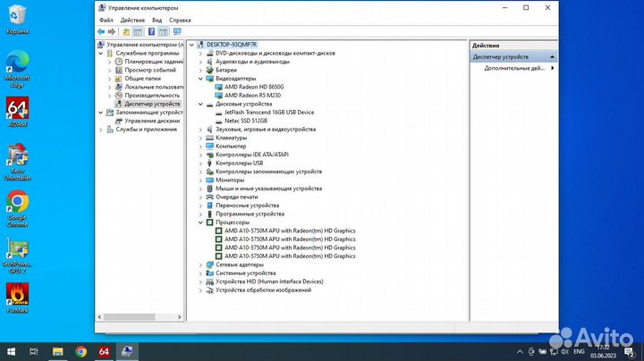Select JetFlash Transcend 16GB USB Device

pos(269,112)
